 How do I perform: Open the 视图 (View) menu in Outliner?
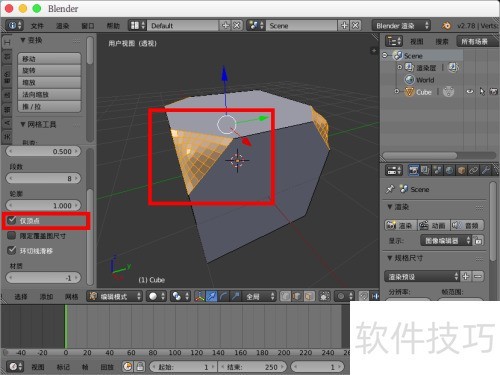pos(417,41)
